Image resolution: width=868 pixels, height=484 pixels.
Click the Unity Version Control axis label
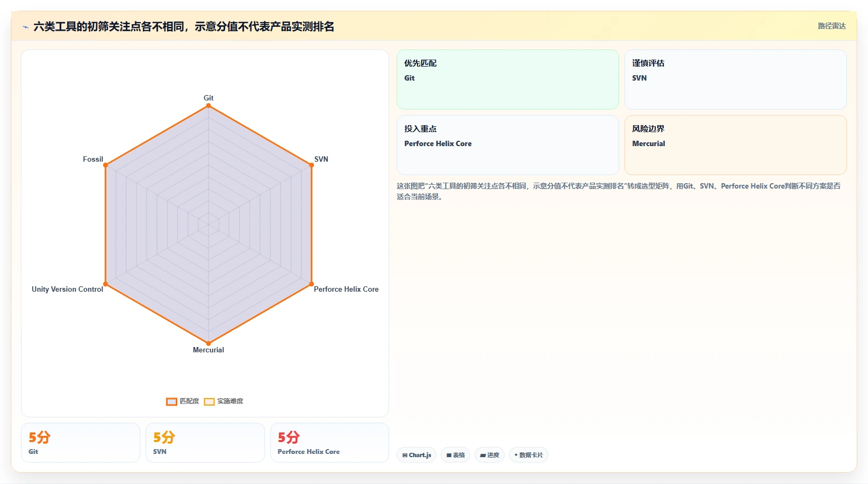click(67, 289)
